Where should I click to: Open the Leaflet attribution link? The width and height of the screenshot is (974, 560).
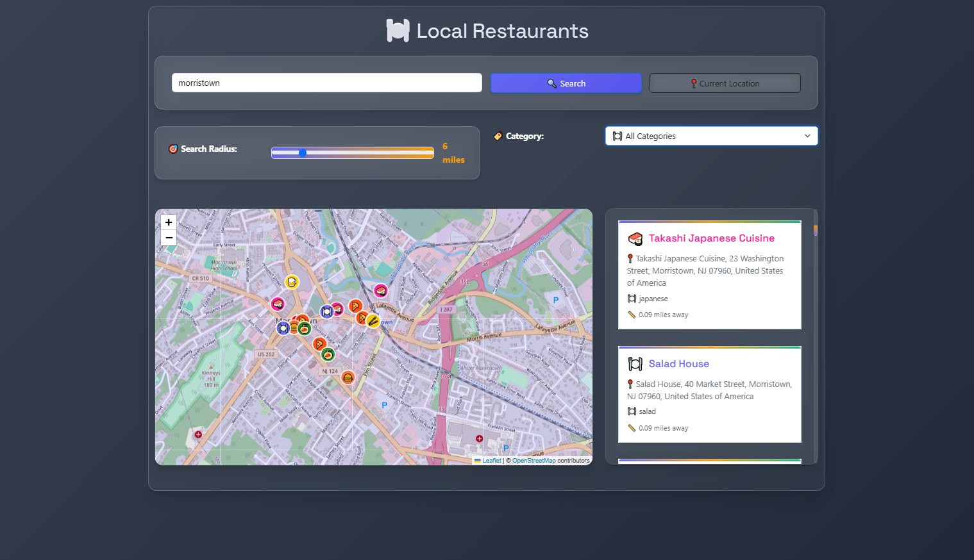pyautogui.click(x=488, y=461)
